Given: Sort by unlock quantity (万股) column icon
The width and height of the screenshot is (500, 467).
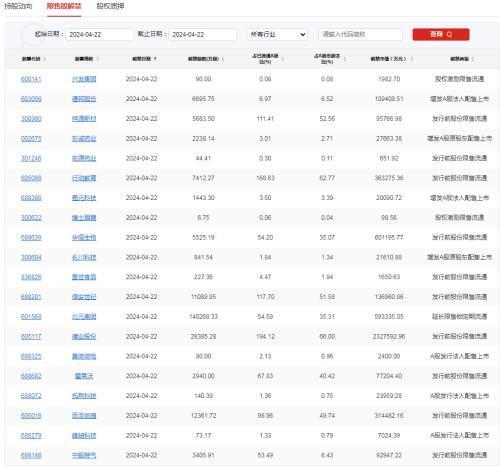Looking at the screenshot, I should (x=223, y=59).
